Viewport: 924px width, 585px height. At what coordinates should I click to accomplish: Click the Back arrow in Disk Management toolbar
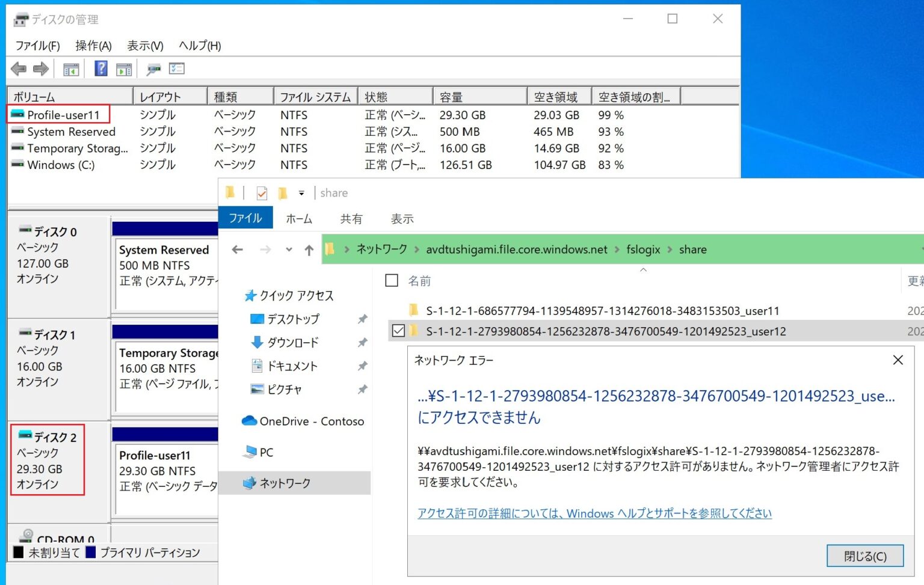point(18,68)
